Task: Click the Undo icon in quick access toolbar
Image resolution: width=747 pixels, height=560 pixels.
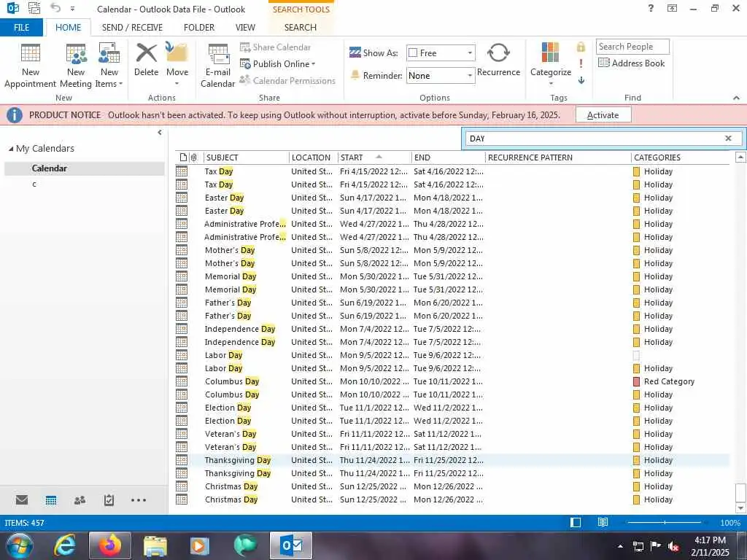Action: point(55,8)
